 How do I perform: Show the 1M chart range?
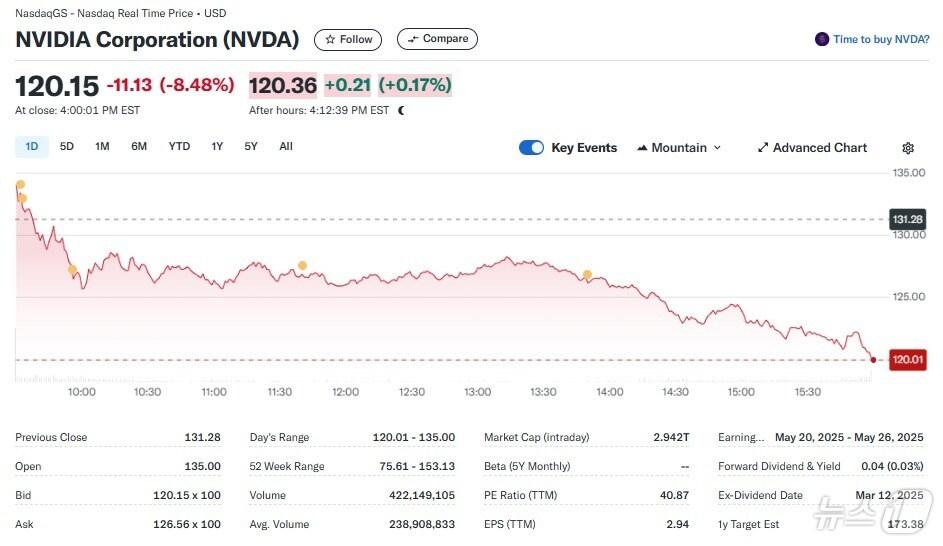(x=102, y=147)
